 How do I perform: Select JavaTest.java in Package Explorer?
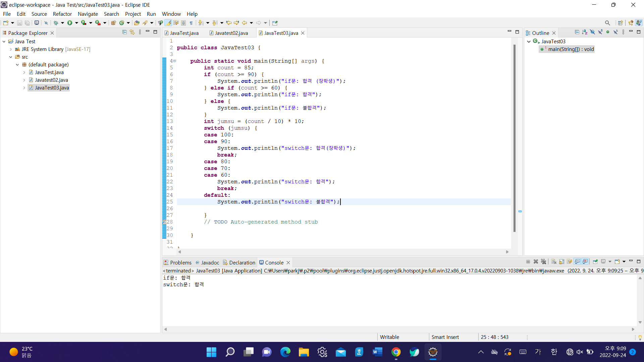tap(49, 72)
